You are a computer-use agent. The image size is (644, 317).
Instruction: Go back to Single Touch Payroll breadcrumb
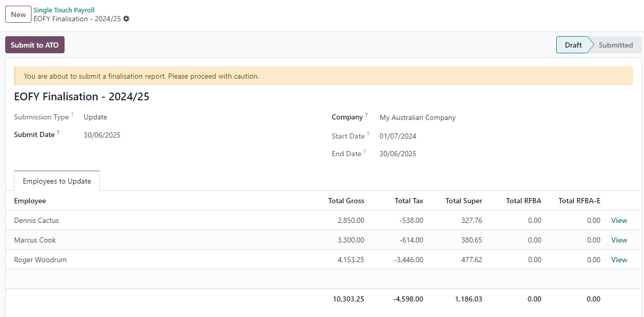pos(64,10)
